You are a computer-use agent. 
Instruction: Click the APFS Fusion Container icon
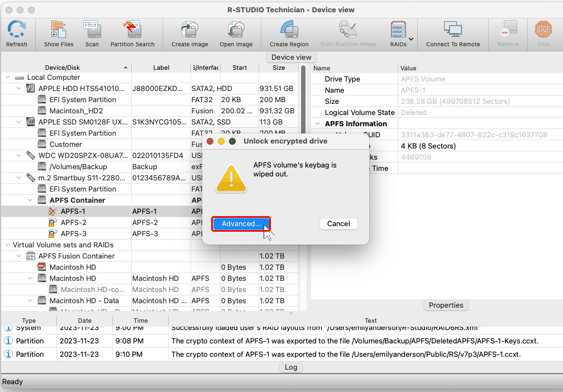[31, 256]
